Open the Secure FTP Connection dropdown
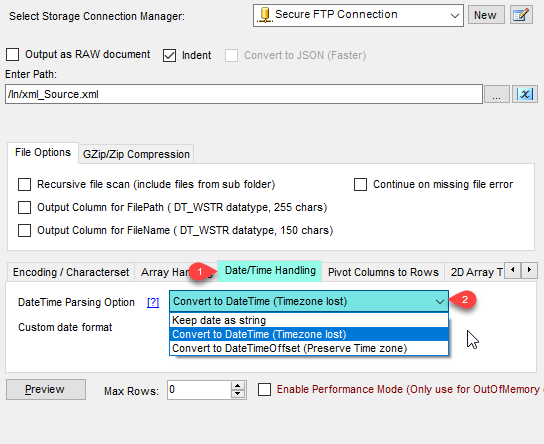Screen dimensions: 544x444 pos(358,15)
